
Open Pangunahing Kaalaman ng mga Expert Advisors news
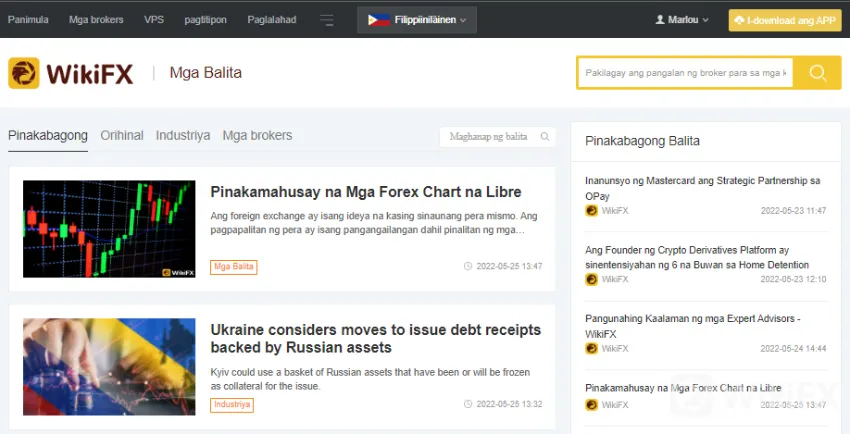693,326
